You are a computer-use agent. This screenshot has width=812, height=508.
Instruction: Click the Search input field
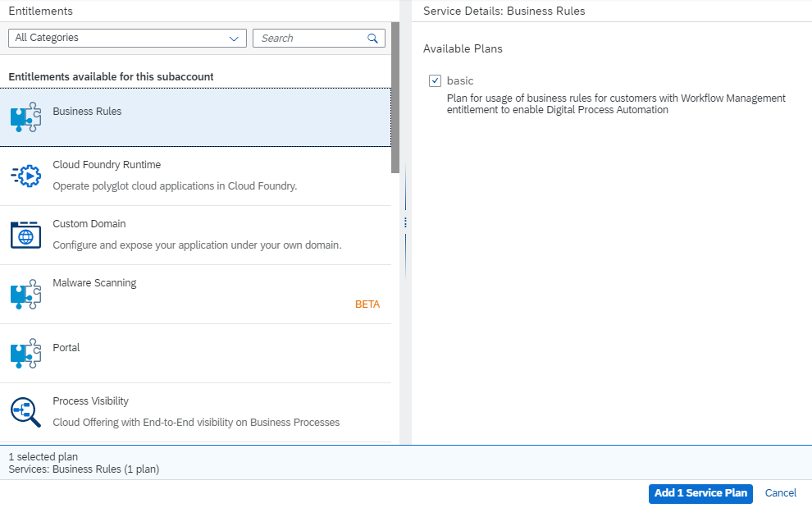[310, 39]
